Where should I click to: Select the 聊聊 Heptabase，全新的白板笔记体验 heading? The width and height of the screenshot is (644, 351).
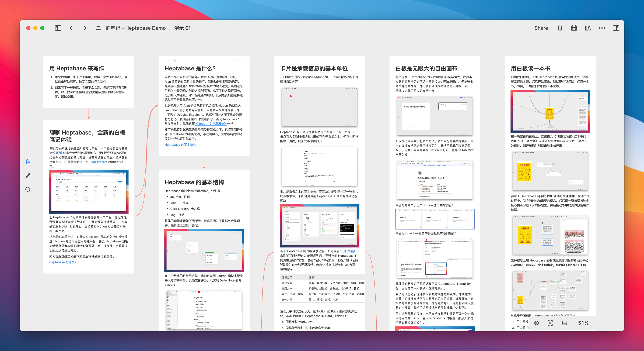87,136
